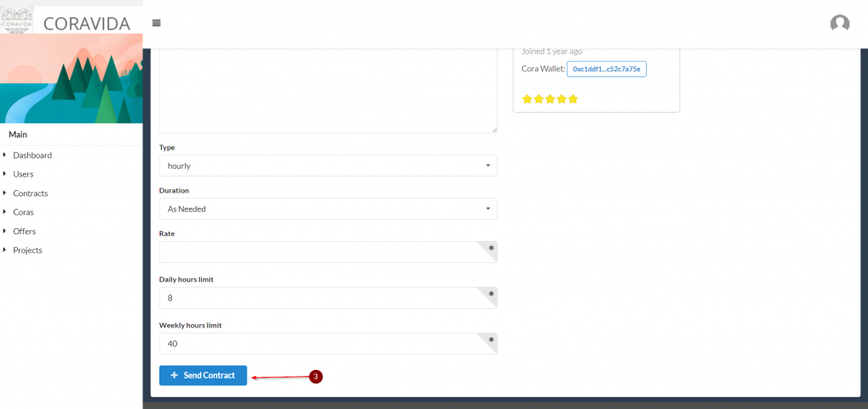
Task: Select Offers from the sidebar
Action: [x=25, y=231]
